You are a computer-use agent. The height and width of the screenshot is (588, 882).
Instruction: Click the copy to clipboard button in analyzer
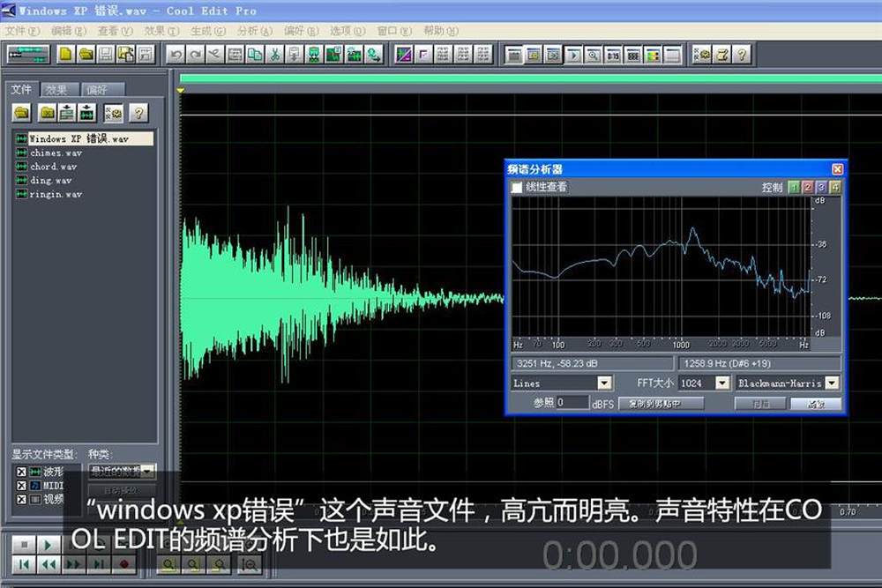[661, 403]
